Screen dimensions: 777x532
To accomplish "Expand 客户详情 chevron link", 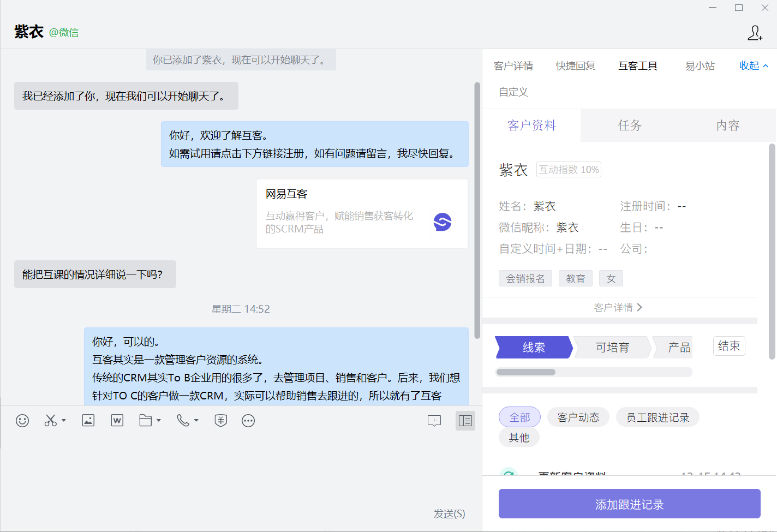I will click(x=618, y=308).
